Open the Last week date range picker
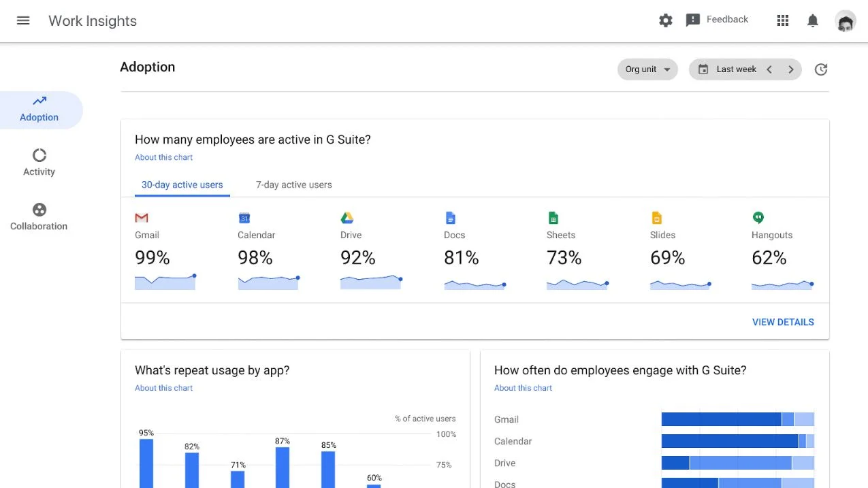 (728, 69)
